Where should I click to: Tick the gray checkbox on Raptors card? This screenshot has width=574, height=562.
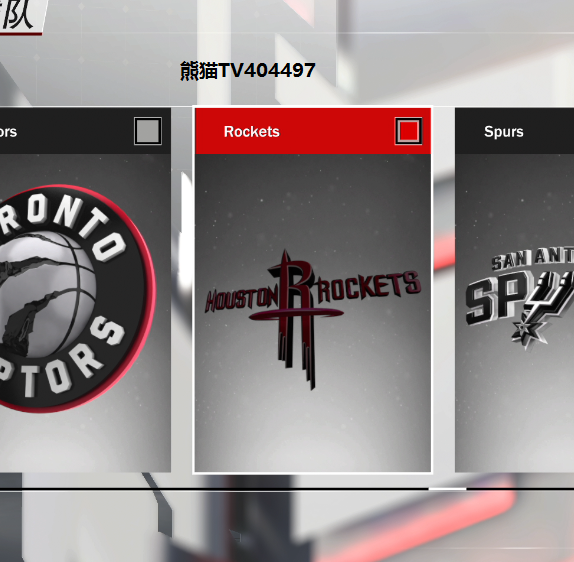tap(148, 131)
